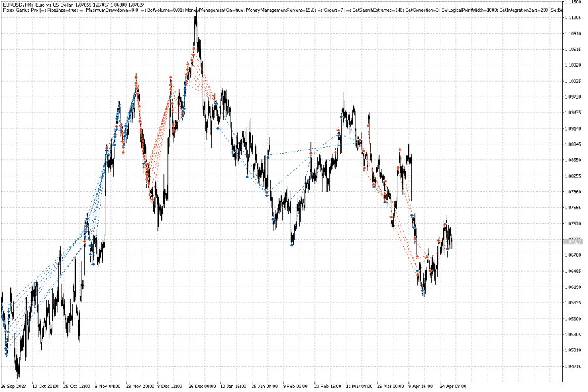
Task: Click the 1.08550 price axis label
Action: pyautogui.click(x=572, y=160)
